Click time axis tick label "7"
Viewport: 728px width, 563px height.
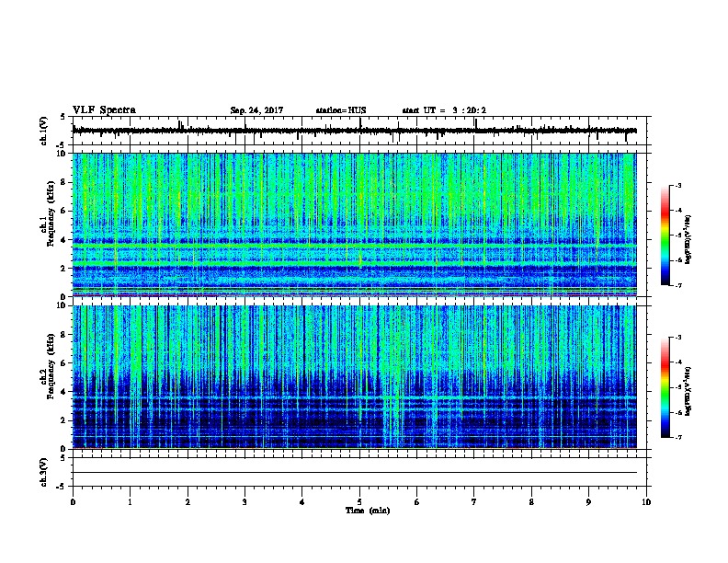coord(474,502)
